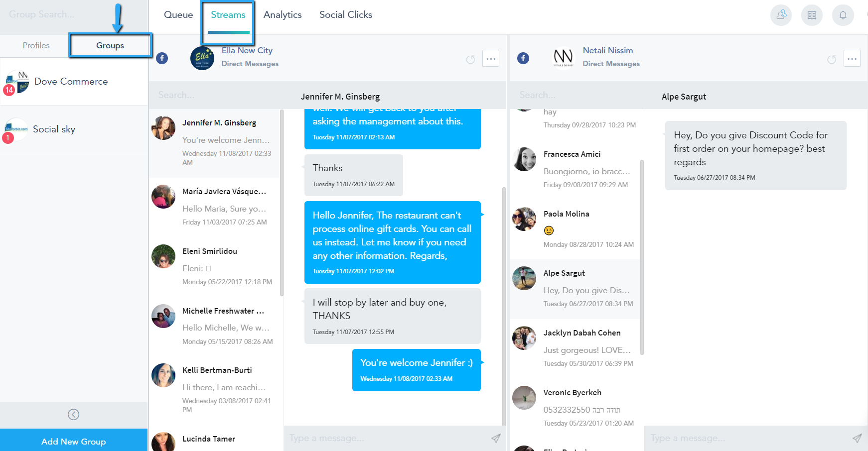Click the Direct Messages label under Ella New City
868x451 pixels.
(x=250, y=64)
